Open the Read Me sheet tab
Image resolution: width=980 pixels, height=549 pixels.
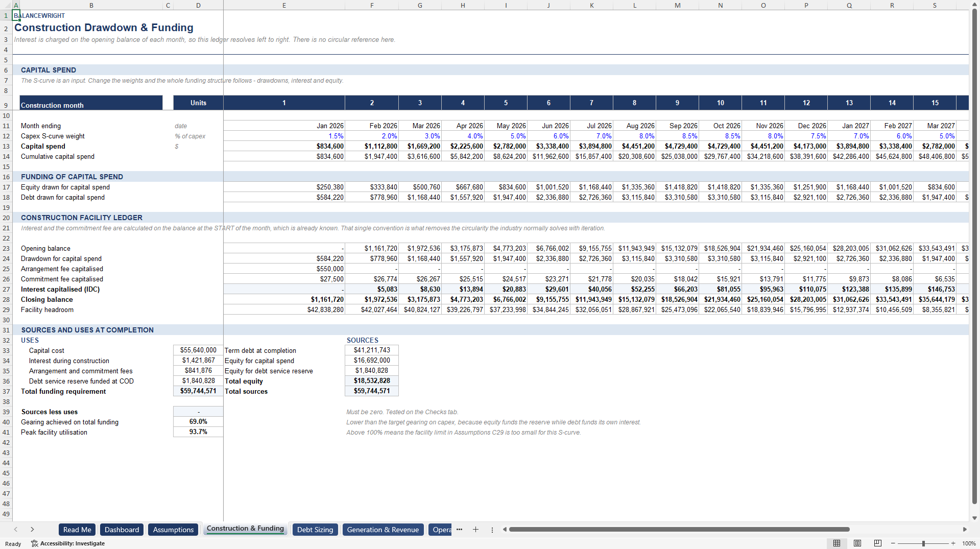77,530
